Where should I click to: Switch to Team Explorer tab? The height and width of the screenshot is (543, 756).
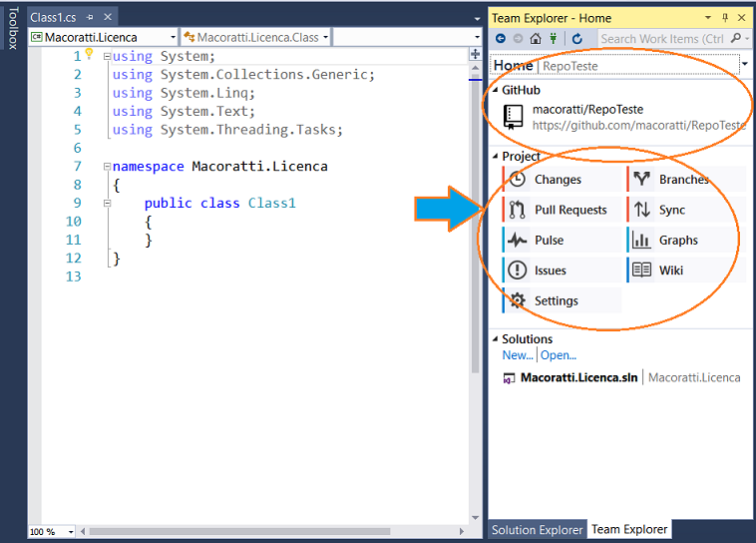pyautogui.click(x=629, y=529)
